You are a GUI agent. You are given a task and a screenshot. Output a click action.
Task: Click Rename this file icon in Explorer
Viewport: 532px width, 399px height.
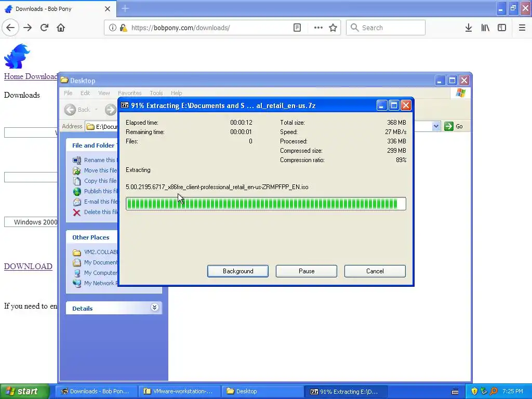point(77,160)
